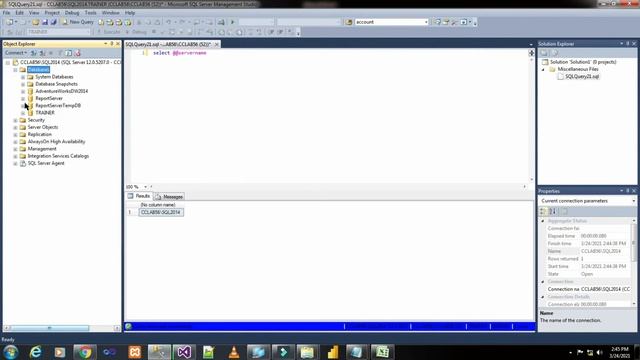Open Connect dropdown in Object Explorer
This screenshot has width=640, height=360.
click(x=16, y=53)
